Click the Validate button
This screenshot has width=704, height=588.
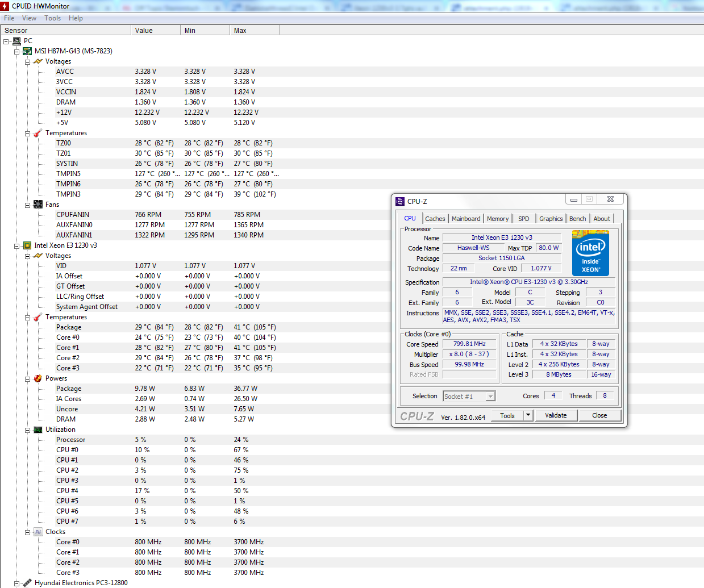click(x=556, y=415)
